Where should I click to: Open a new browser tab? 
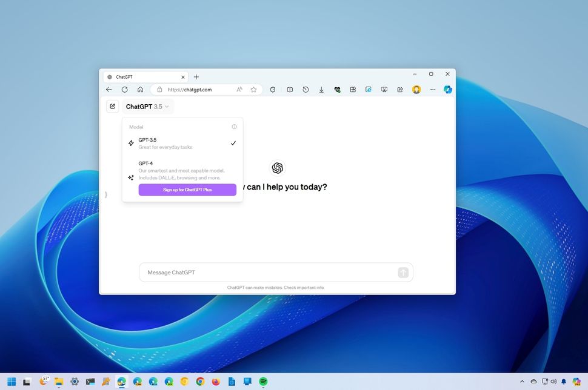(196, 77)
